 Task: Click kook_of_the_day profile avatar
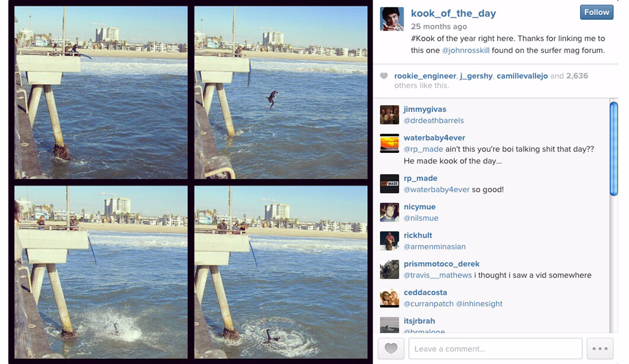click(392, 19)
